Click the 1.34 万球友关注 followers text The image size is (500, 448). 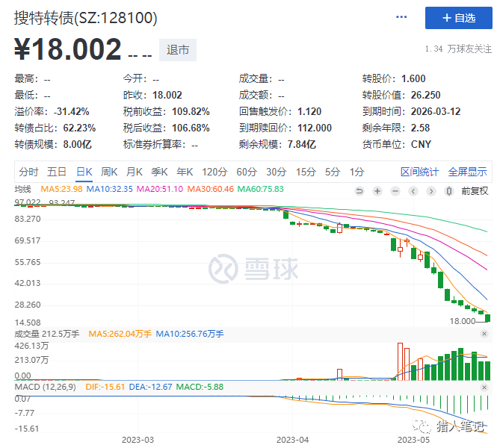(458, 49)
